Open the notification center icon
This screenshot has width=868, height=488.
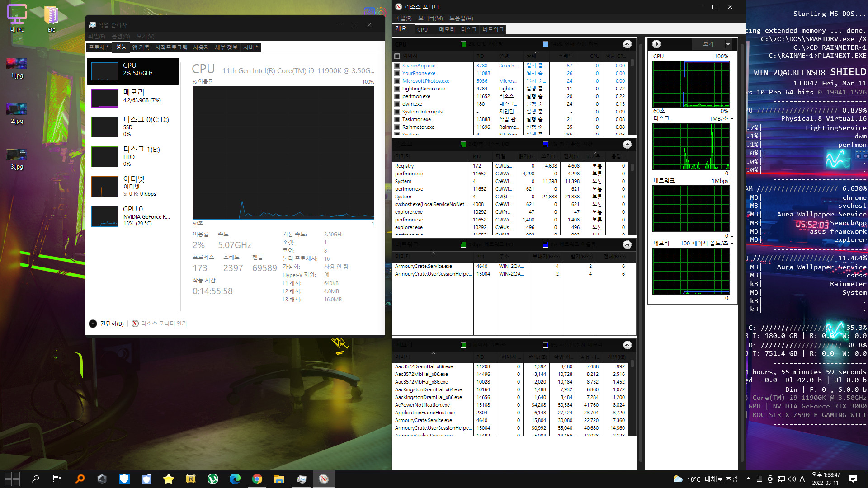(853, 479)
